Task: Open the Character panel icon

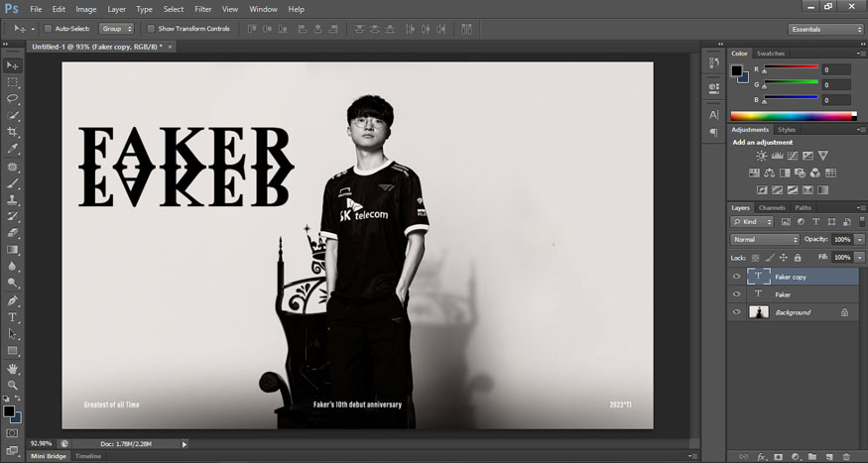Action: coord(713,115)
